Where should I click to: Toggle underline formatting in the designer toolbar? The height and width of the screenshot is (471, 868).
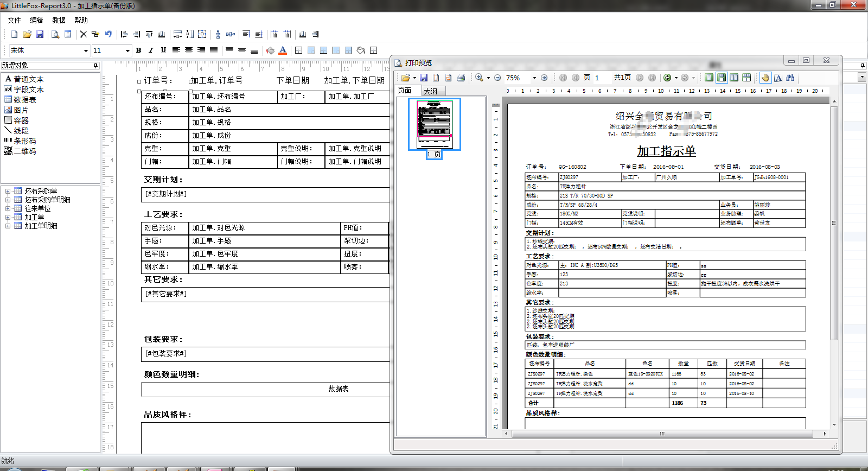click(x=163, y=50)
